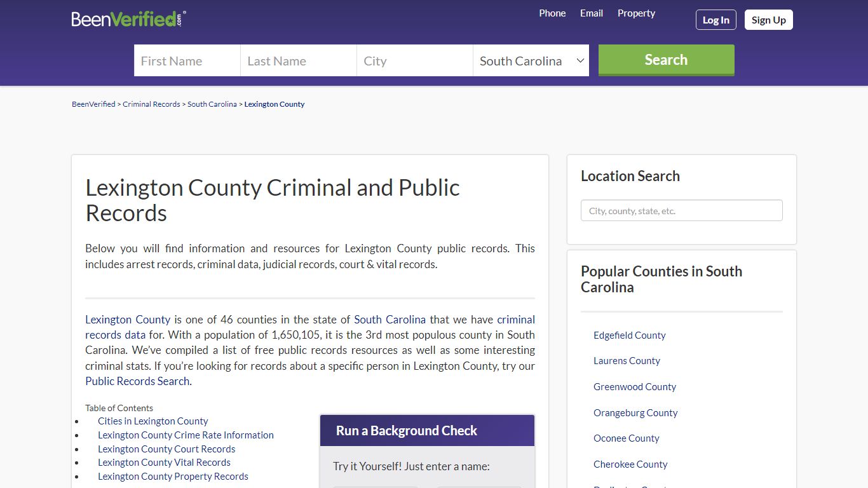Open Edgefield County link

pos(630,335)
